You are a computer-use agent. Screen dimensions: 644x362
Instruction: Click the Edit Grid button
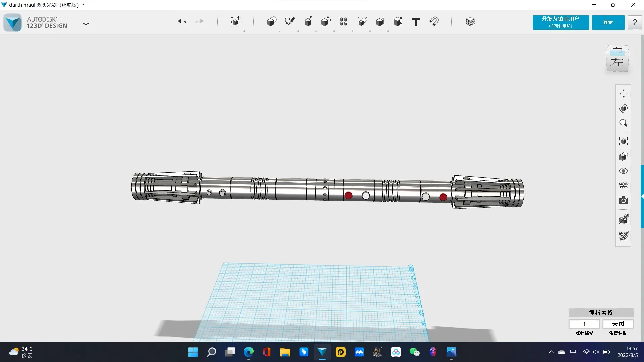[601, 312]
